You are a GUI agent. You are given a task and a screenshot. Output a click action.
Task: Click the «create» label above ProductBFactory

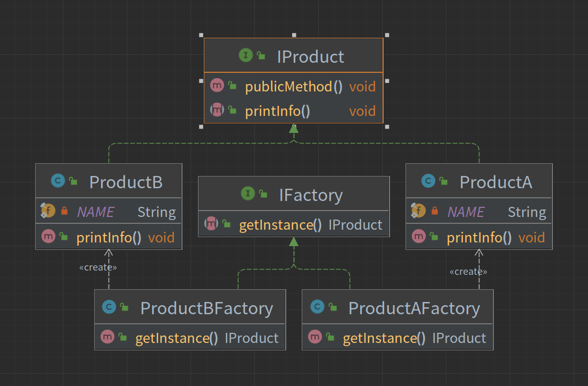tap(98, 267)
